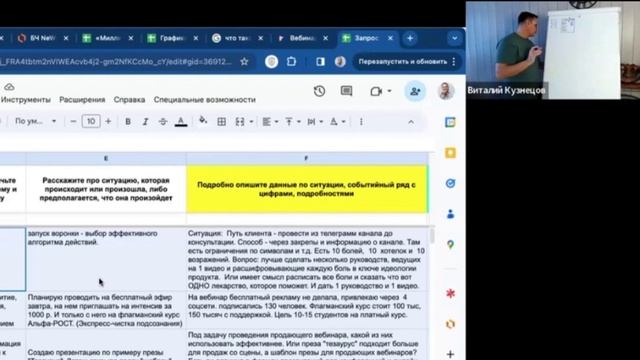Click the browser address bar URL
This screenshot has width=640, height=360.
(116, 62)
